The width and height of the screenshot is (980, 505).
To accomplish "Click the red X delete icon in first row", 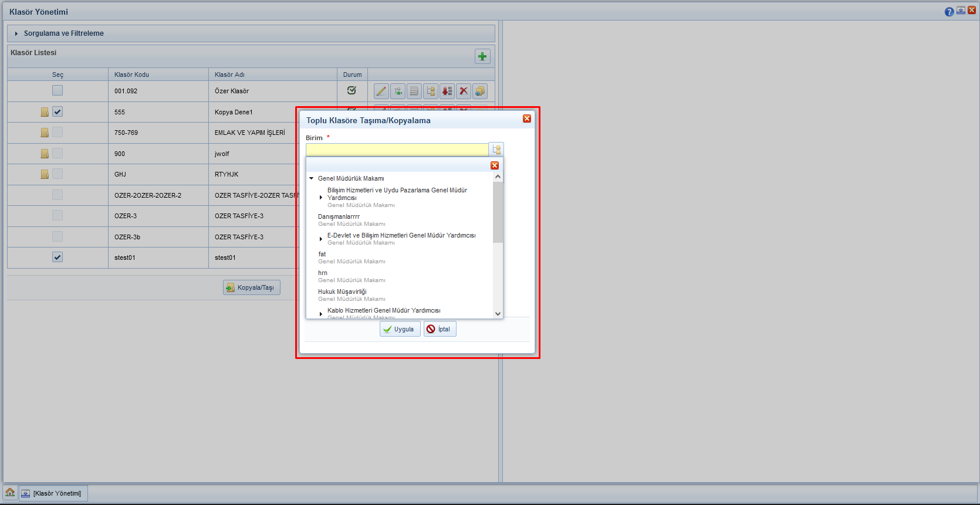I will point(464,91).
